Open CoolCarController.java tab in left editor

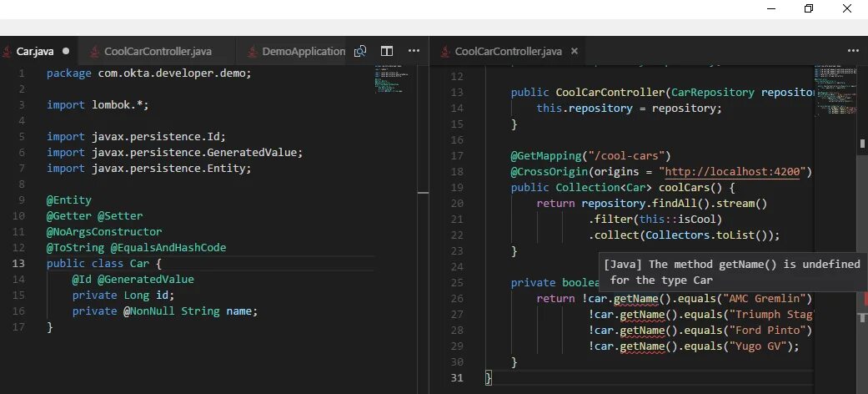pos(158,52)
